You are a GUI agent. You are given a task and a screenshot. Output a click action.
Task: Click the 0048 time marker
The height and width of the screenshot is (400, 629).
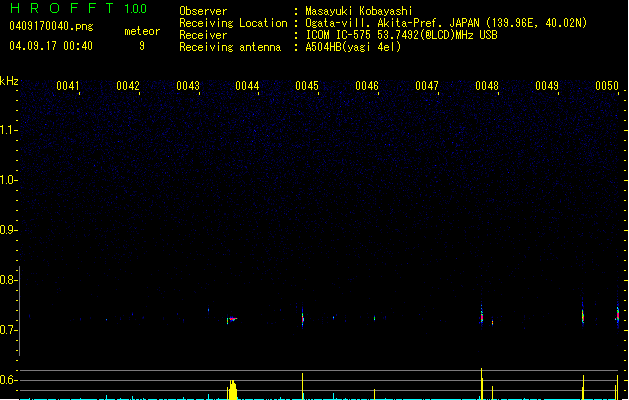(x=487, y=86)
